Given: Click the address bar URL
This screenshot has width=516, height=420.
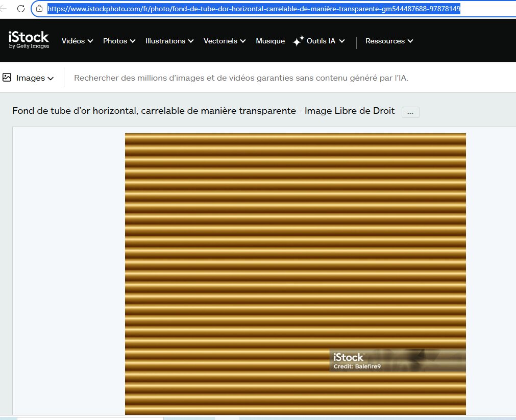Looking at the screenshot, I should pyautogui.click(x=254, y=9).
